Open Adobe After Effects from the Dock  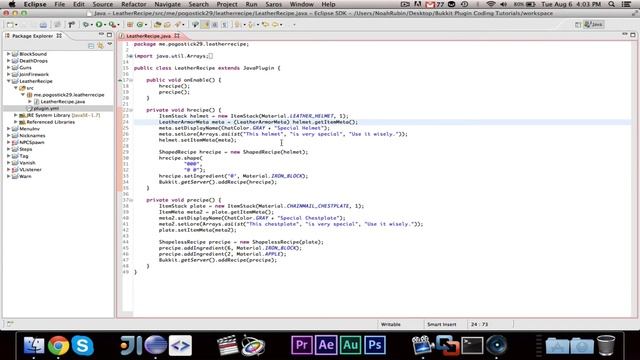(326, 345)
